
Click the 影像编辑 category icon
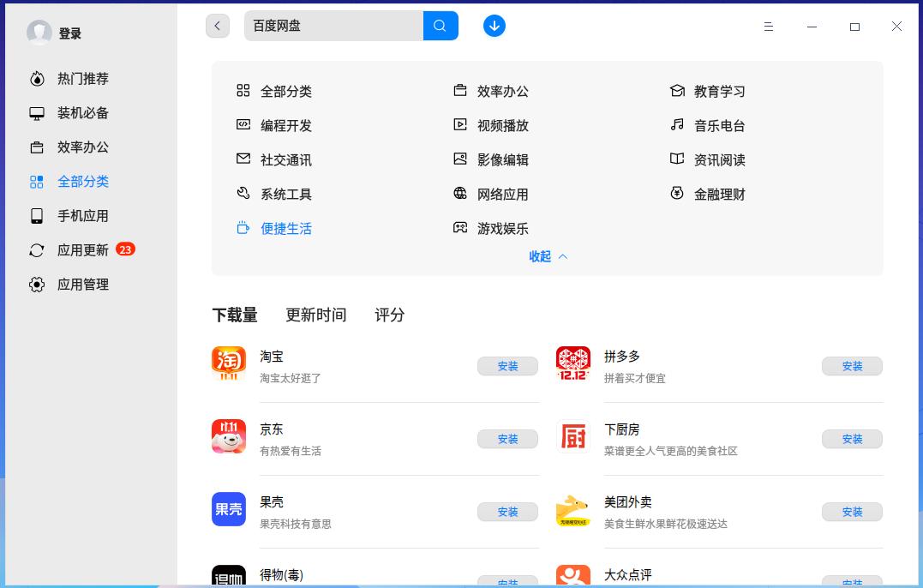click(x=459, y=159)
